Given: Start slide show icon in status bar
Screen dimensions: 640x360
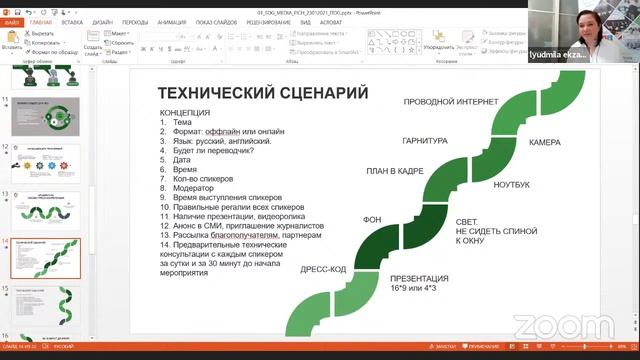Looking at the screenshot, I should pyautogui.click(x=553, y=347).
